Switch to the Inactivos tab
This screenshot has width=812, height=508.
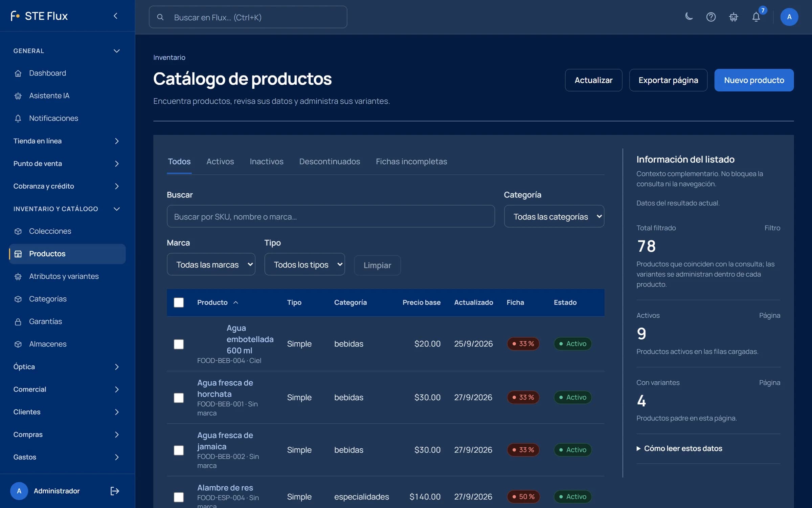pos(267,162)
